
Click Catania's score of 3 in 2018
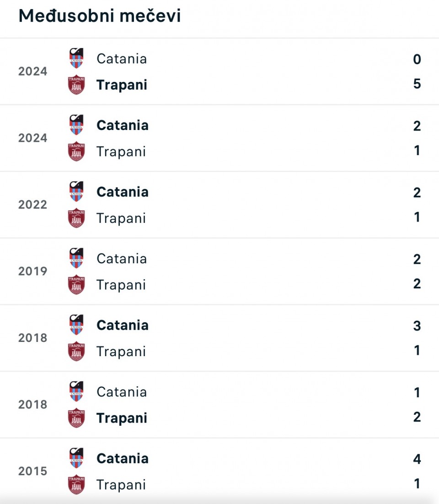(417, 325)
